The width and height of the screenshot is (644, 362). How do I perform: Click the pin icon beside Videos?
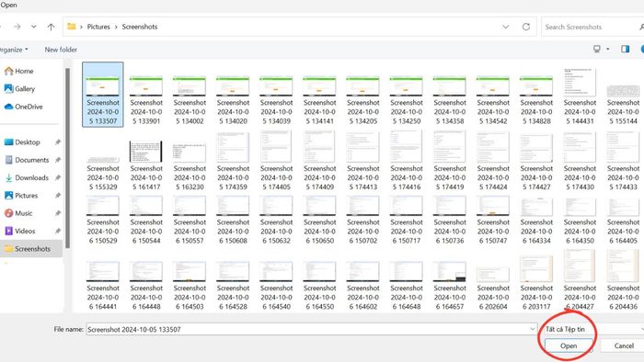tap(58, 231)
